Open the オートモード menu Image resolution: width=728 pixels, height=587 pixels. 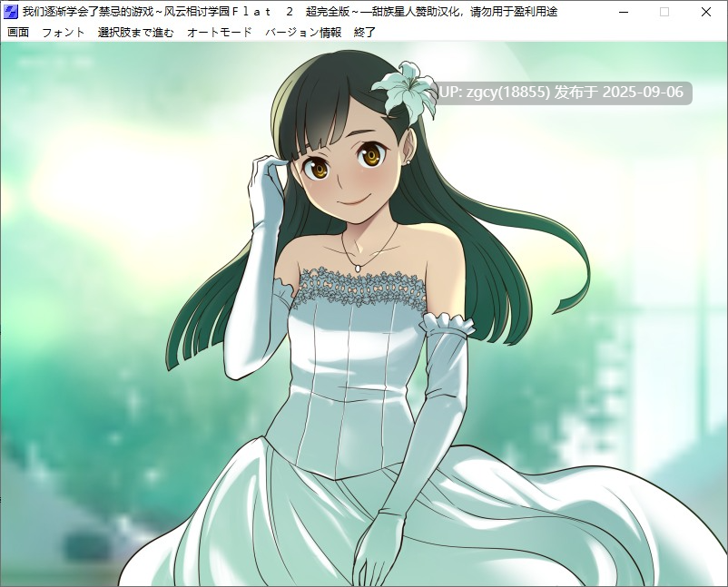(x=219, y=32)
